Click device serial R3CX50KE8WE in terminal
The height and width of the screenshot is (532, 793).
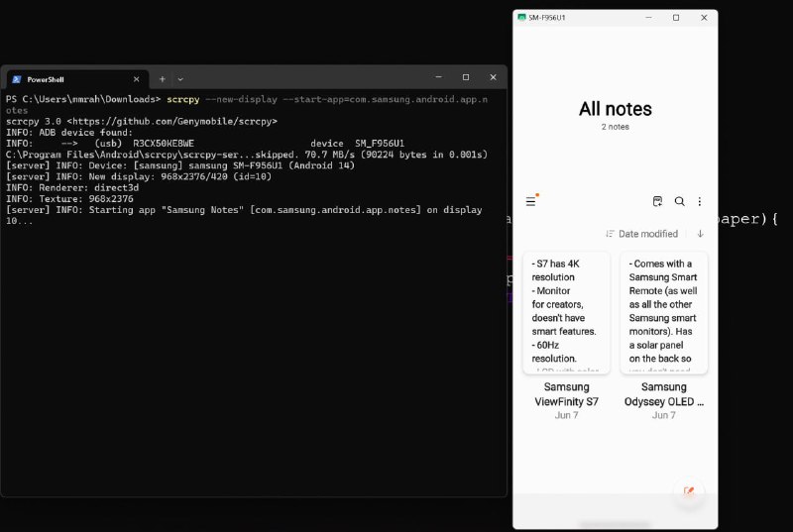[x=164, y=144]
